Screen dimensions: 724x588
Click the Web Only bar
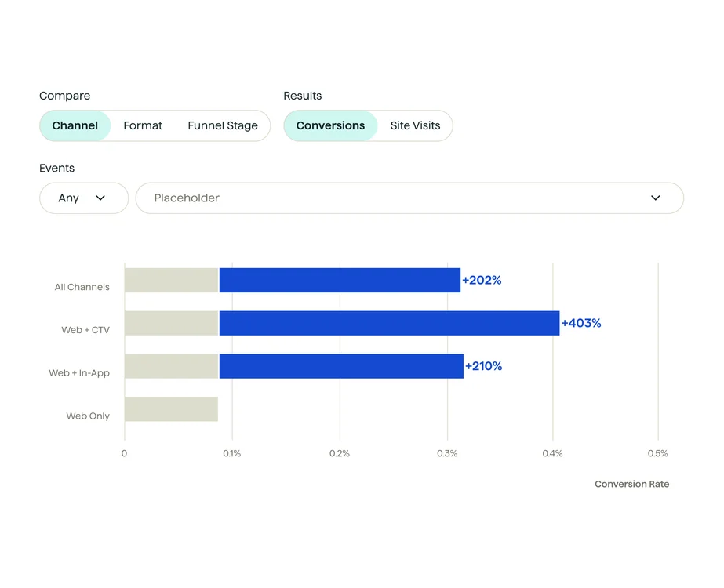click(x=171, y=408)
